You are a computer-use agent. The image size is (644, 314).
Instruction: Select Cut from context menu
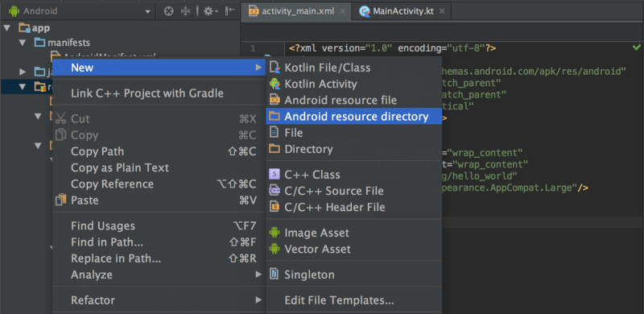pyautogui.click(x=159, y=119)
